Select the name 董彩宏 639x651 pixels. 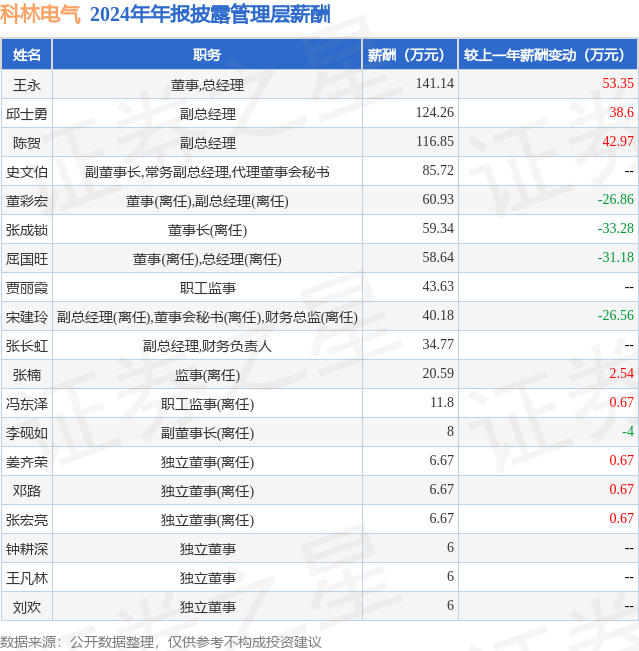click(27, 201)
